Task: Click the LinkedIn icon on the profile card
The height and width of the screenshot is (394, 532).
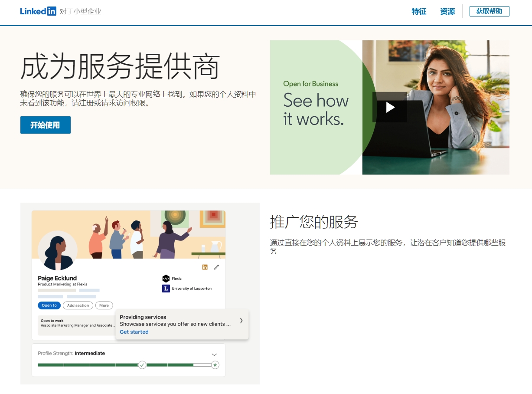Action: [205, 267]
